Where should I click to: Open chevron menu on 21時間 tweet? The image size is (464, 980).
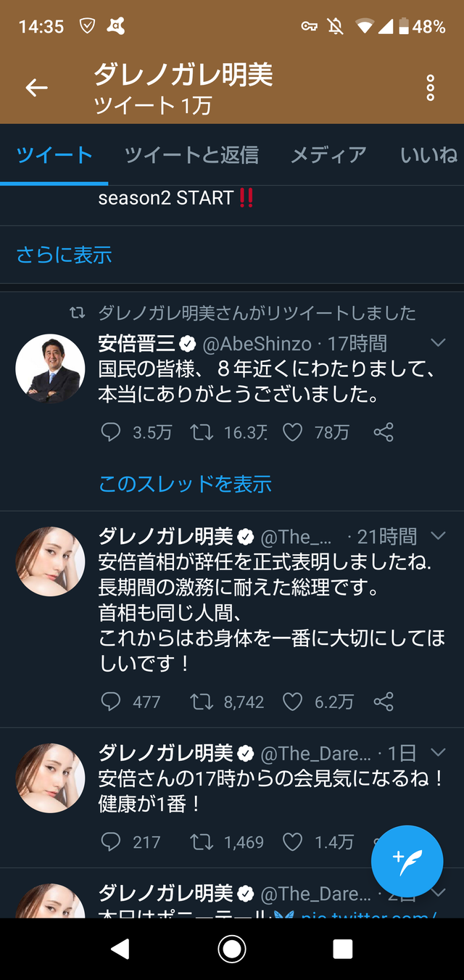(438, 536)
